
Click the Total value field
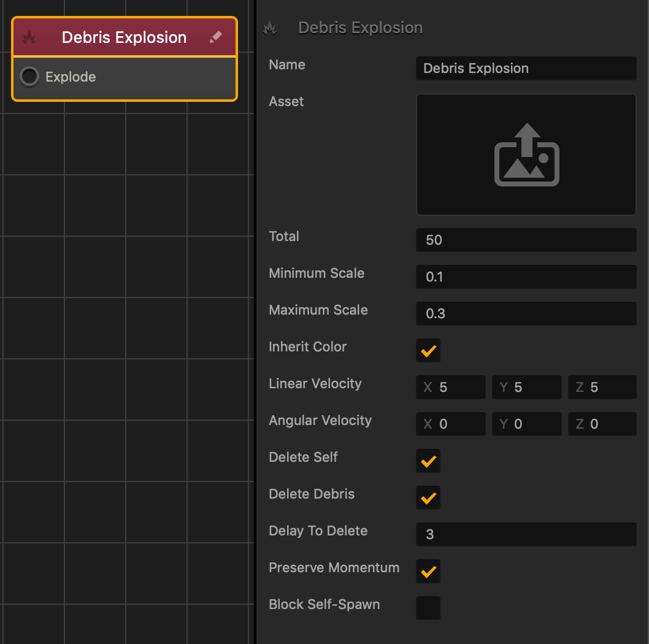[526, 240]
